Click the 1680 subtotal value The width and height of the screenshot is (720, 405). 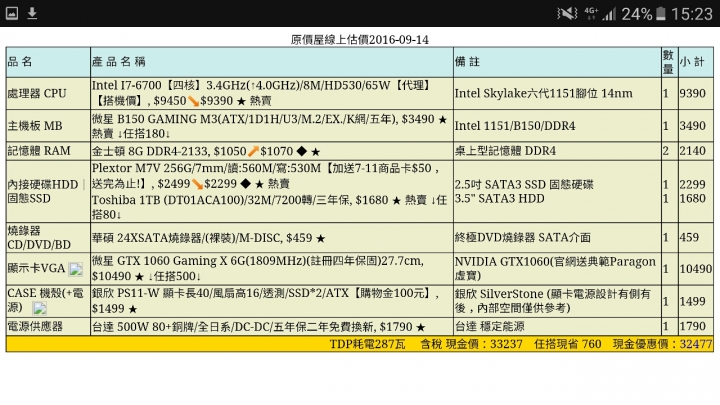point(692,198)
